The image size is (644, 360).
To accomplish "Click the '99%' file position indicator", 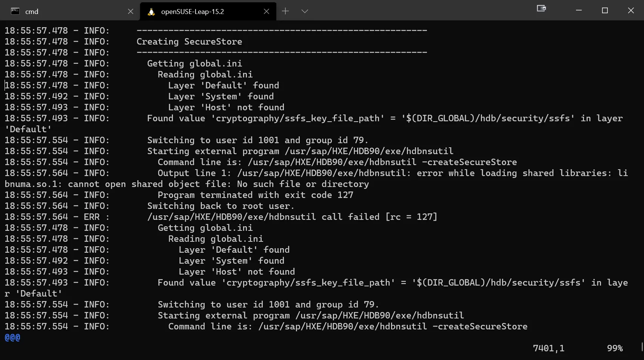I will point(615,348).
